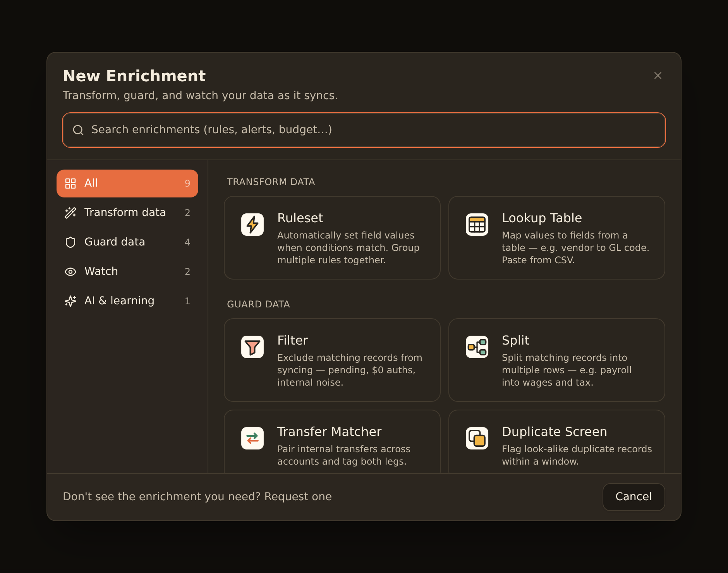Select the Transfer Matcher title

pyautogui.click(x=330, y=432)
